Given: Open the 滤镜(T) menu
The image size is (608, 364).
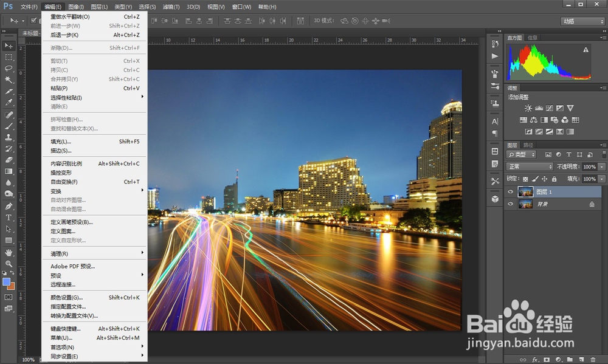Looking at the screenshot, I should pos(171,7).
